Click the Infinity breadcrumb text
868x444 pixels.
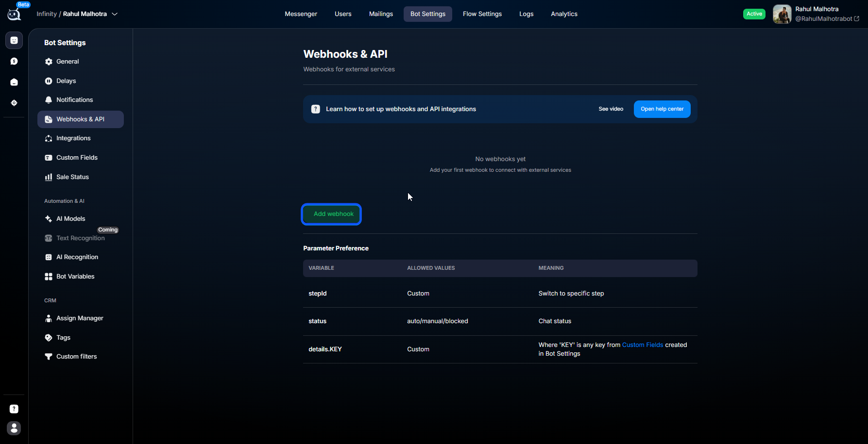[47, 14]
